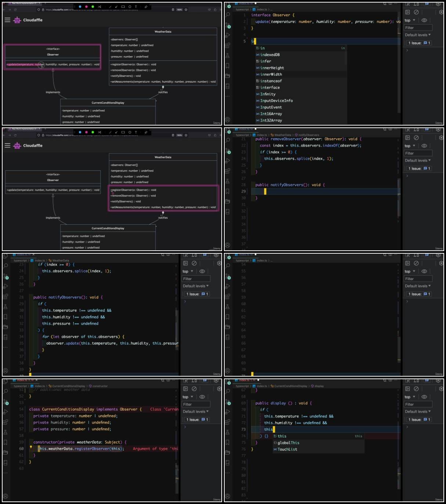
Task: Reload page in the Observer-highlighted browser frame
Action: (x=15, y=10)
